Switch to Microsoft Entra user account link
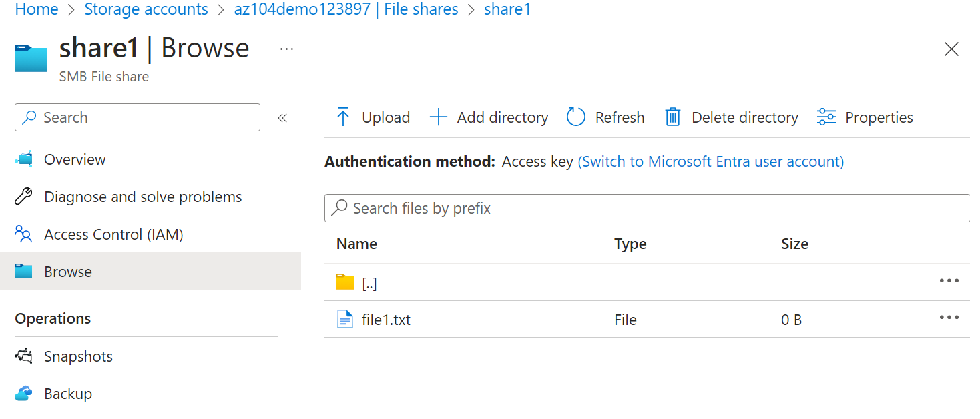 click(710, 161)
